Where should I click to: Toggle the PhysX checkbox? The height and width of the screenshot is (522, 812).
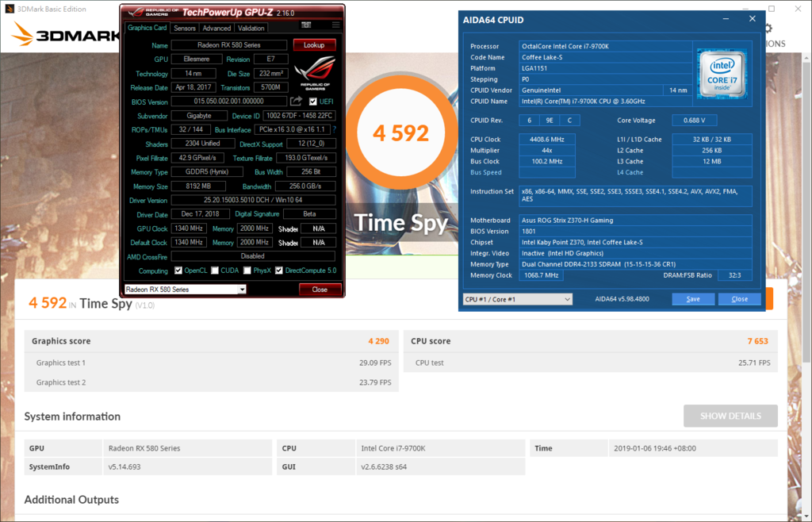pyautogui.click(x=247, y=271)
